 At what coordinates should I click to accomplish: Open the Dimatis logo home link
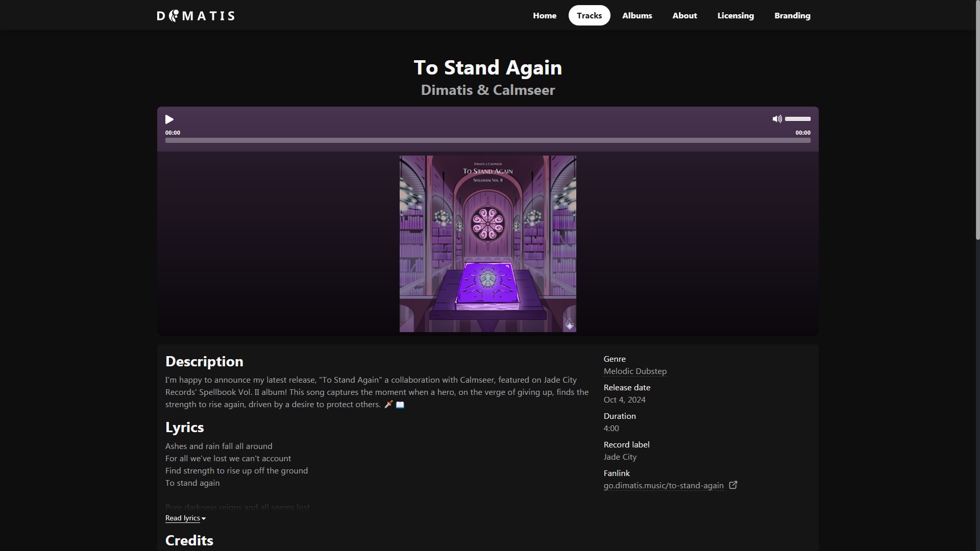[x=195, y=16]
